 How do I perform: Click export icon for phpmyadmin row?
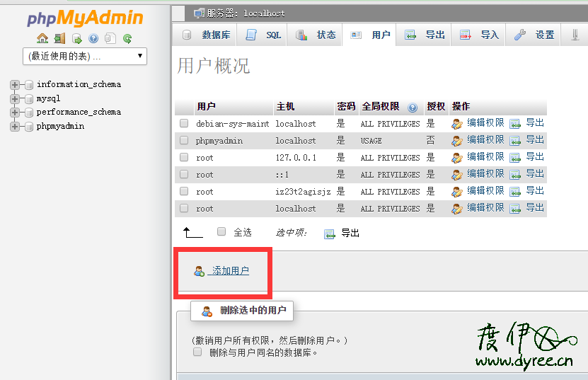pos(515,141)
